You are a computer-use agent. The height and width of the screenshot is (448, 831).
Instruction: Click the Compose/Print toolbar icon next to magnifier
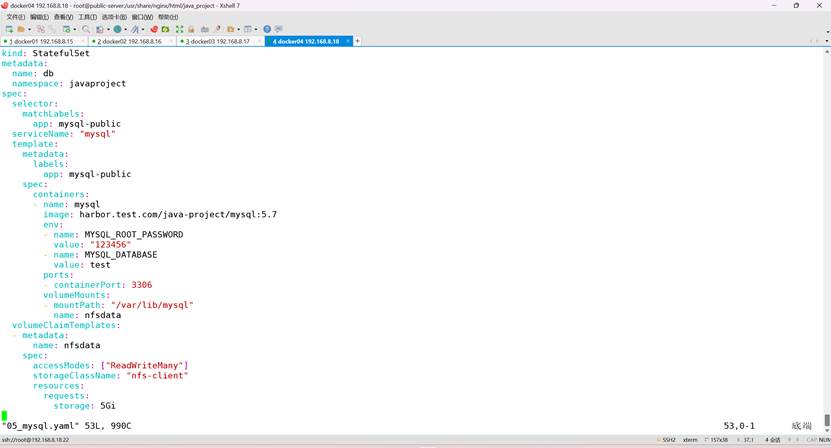click(100, 29)
